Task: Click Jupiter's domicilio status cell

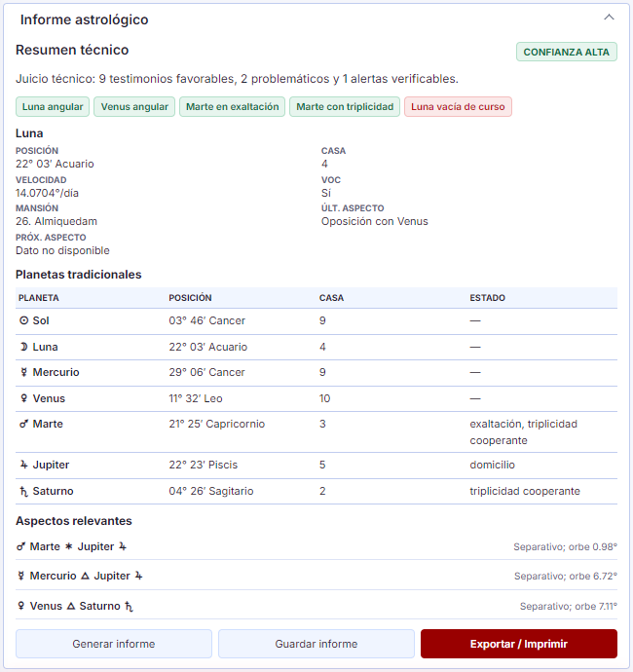Action: [x=492, y=465]
